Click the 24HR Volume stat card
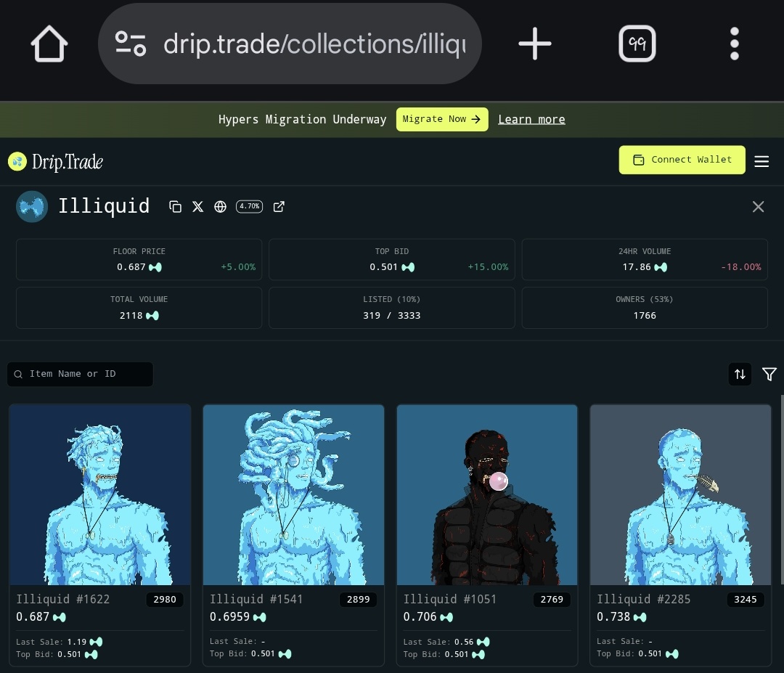Image resolution: width=784 pixels, height=673 pixels. pyautogui.click(x=645, y=259)
